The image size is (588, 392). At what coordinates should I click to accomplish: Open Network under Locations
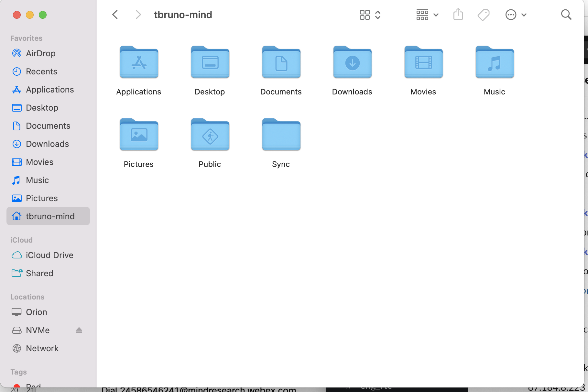pyautogui.click(x=48, y=348)
